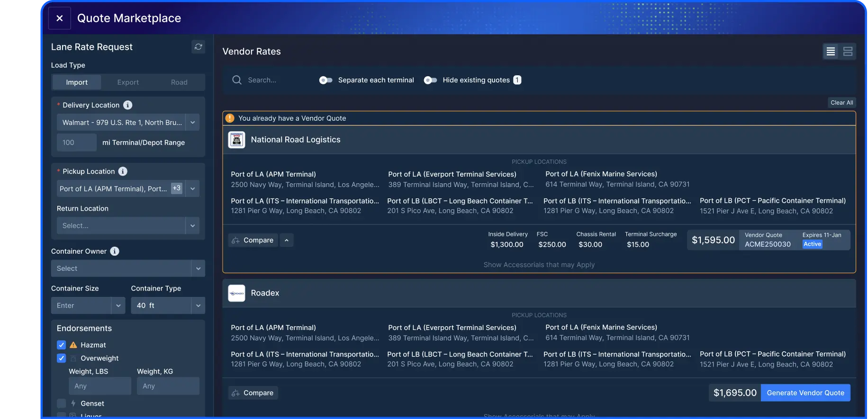Open the Return Location dropdown
This screenshot has height=419, width=868.
(x=128, y=226)
